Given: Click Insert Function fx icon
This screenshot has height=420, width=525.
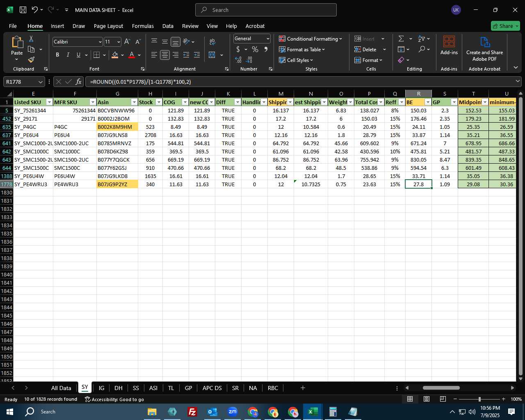Looking at the screenshot, I should click(79, 82).
